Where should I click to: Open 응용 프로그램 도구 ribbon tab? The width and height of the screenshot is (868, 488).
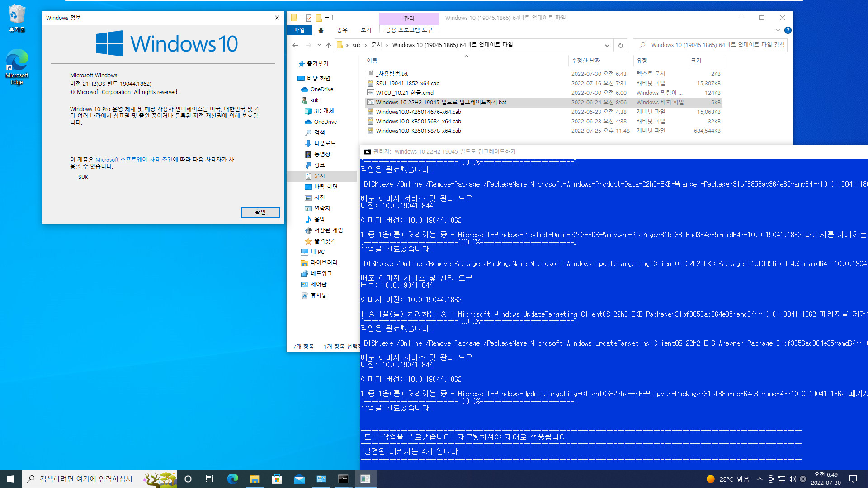pos(409,30)
